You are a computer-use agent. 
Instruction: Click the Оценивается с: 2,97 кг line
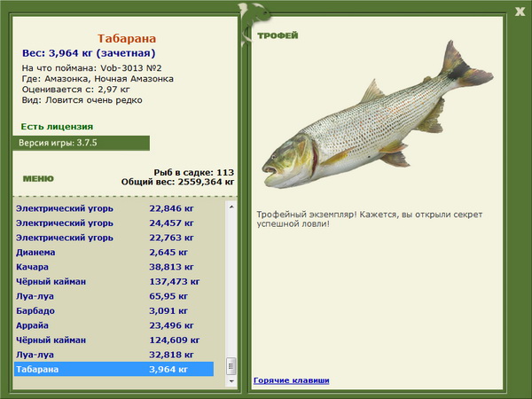tap(76, 90)
